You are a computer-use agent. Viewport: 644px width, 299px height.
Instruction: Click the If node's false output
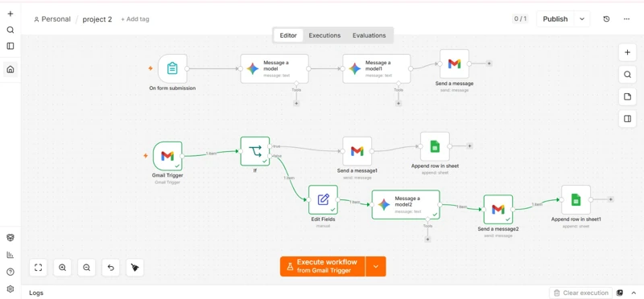pyautogui.click(x=270, y=156)
